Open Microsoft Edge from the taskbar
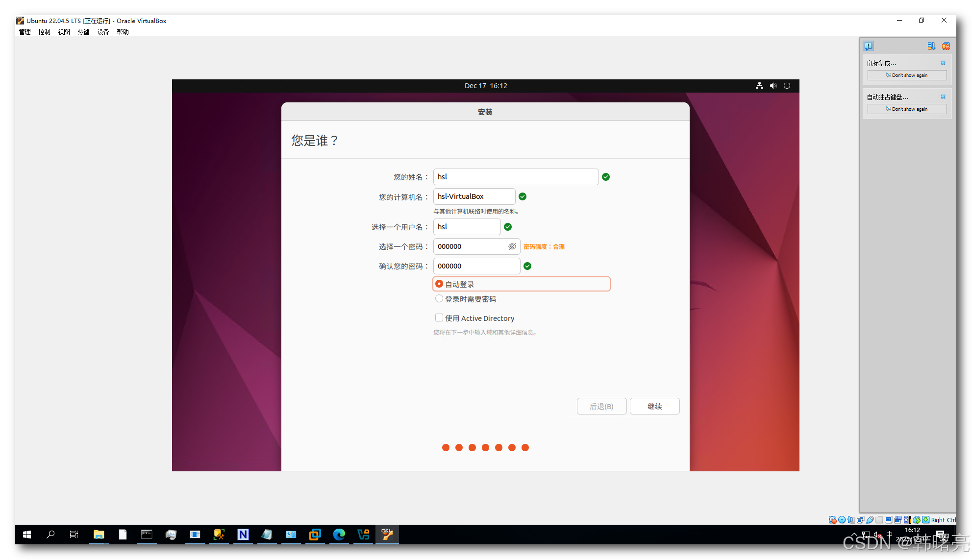The image size is (972, 560). click(339, 535)
